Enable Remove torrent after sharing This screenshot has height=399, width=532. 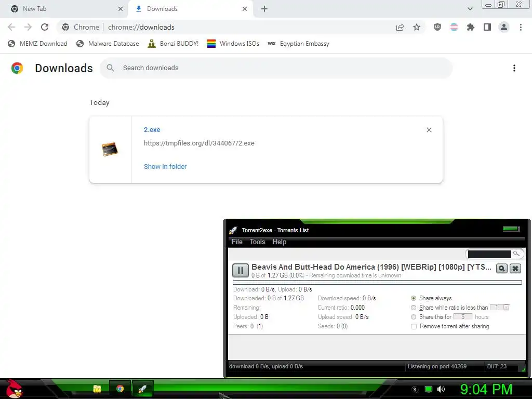pyautogui.click(x=414, y=326)
